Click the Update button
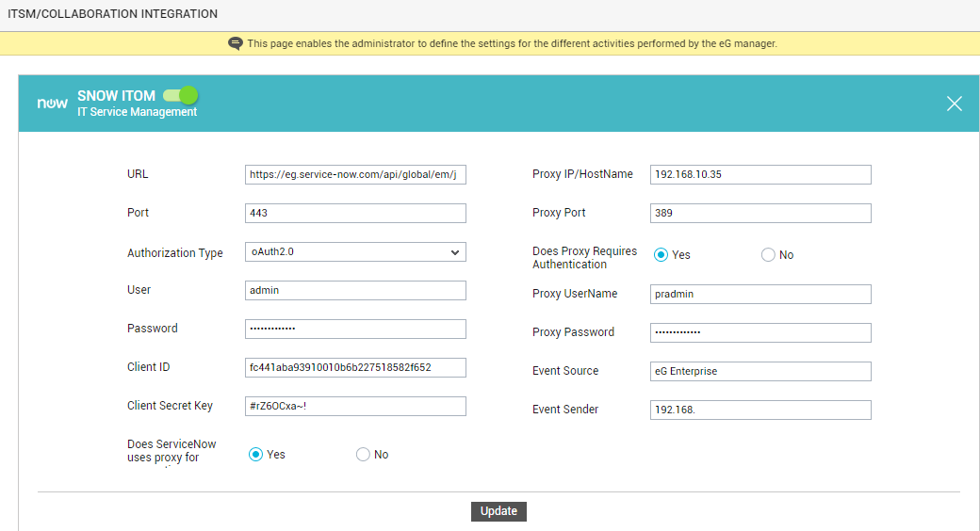Viewport: 980px width, 531px height. pyautogui.click(x=498, y=511)
